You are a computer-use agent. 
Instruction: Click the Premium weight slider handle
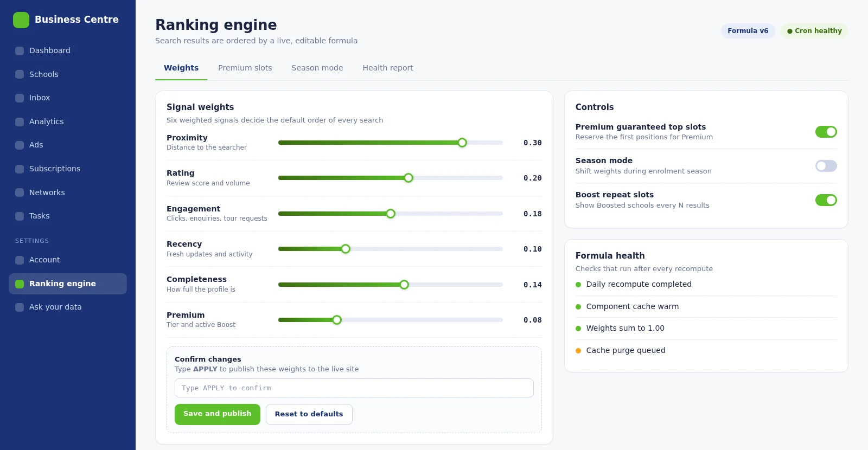point(337,320)
